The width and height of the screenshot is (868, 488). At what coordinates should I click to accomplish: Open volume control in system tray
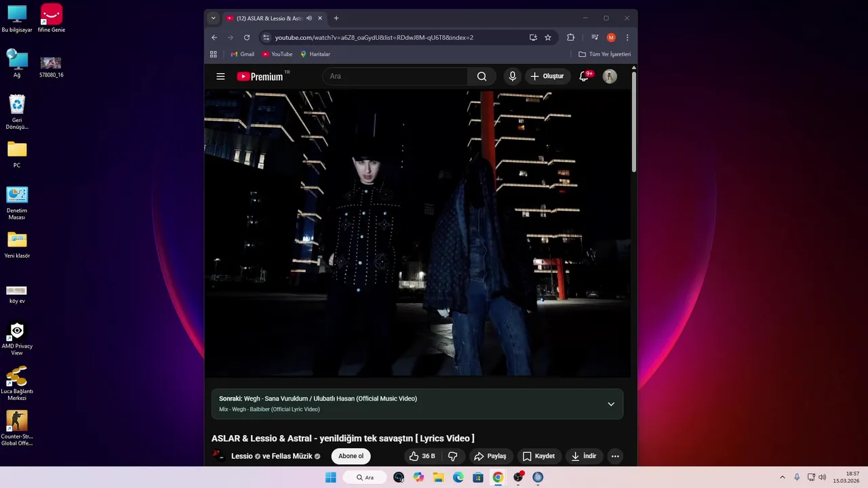(823, 477)
